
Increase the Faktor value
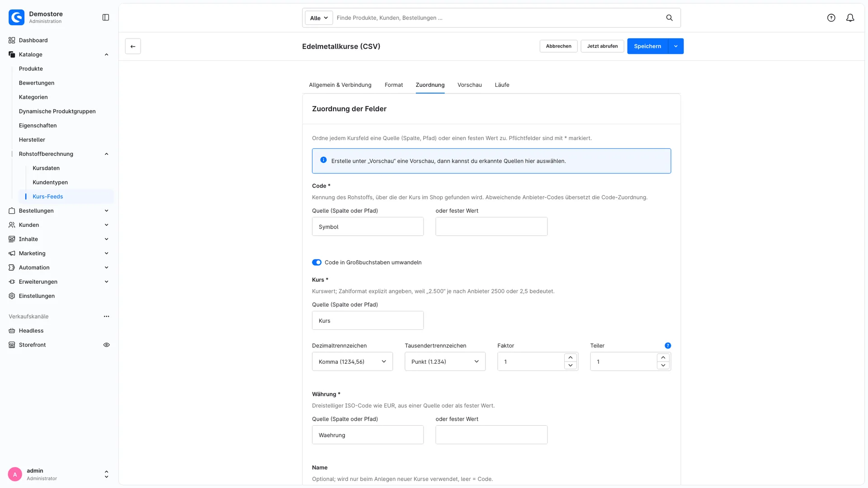[x=571, y=357]
